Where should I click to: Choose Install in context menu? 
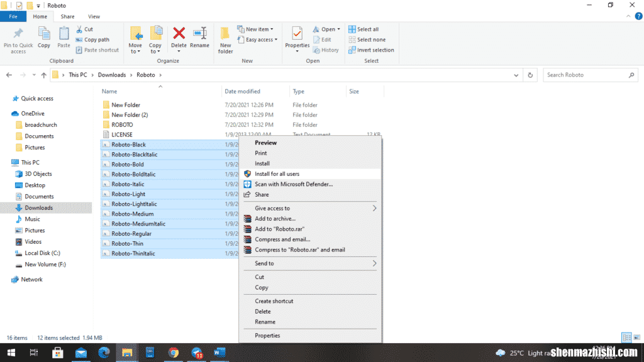(x=310, y=163)
